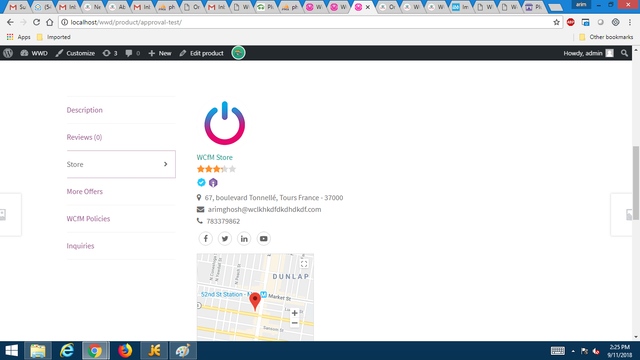The image size is (640, 360).
Task: Bookmark this page with the star
Action: pos(556,22)
